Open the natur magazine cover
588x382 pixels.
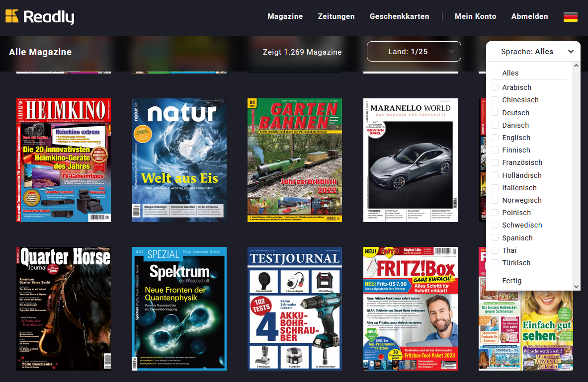(179, 160)
